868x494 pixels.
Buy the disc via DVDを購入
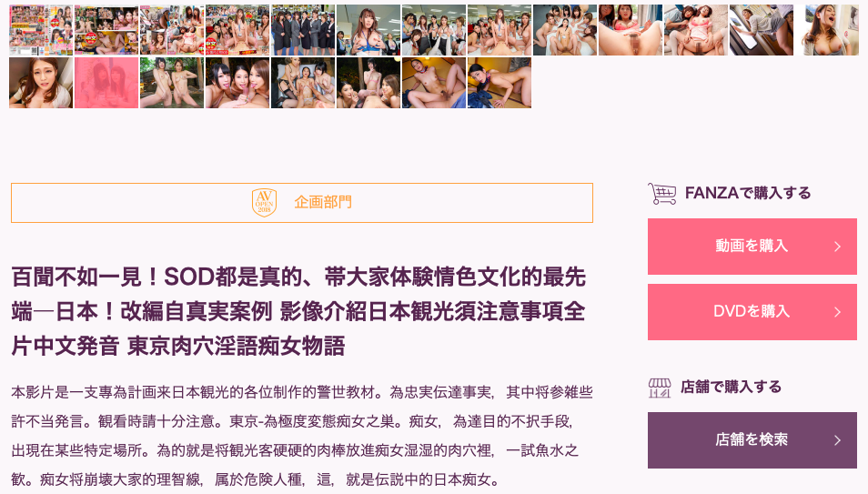[752, 312]
